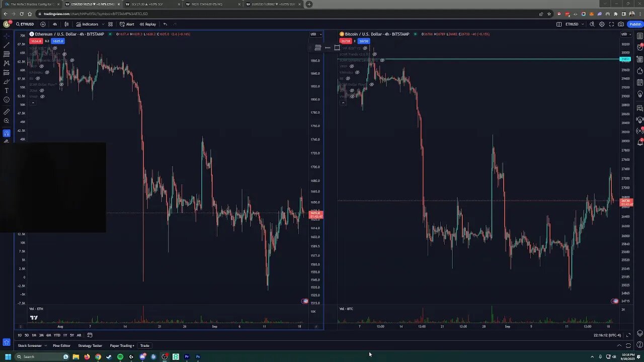Open USD currency dropdown on Ethereum chart

[315, 34]
